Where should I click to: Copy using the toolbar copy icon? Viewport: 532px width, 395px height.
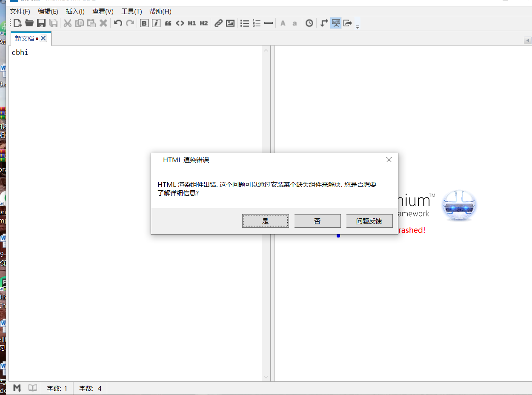(x=80, y=23)
